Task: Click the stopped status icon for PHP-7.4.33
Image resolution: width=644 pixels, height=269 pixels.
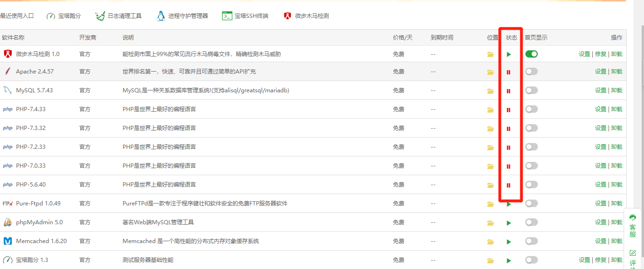Action: (509, 110)
